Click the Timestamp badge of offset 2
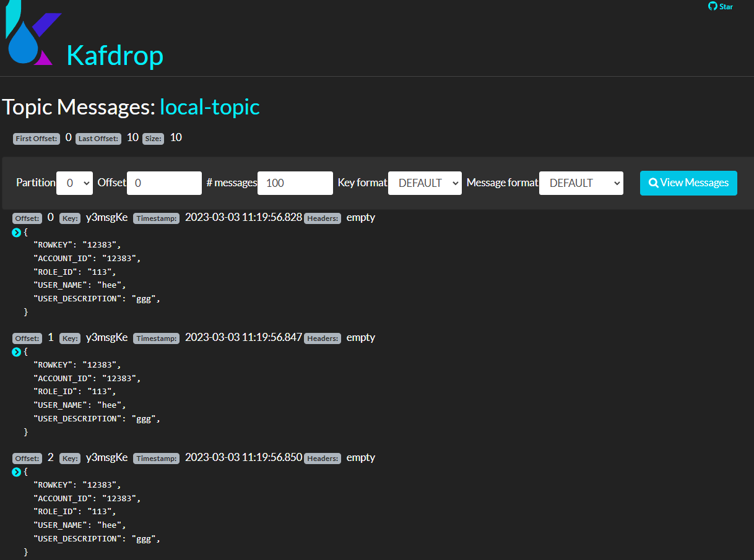This screenshot has width=754, height=560. 157,459
